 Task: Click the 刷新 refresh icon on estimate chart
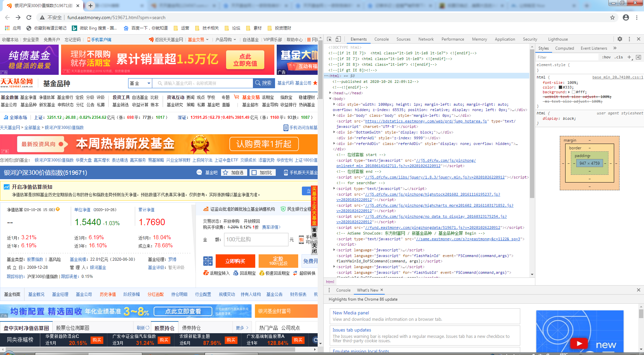147,327
